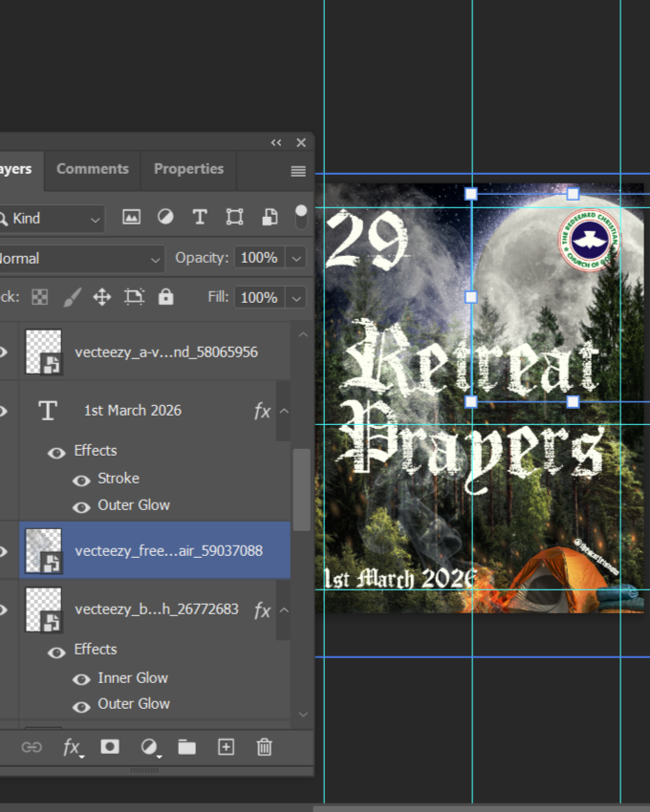Screen dimensions: 650x812
Task: Switch to the Comments tab
Action: pyautogui.click(x=93, y=169)
